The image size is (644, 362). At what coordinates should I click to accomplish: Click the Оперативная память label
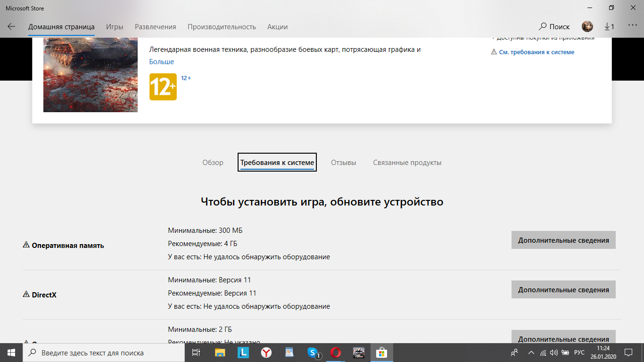[x=68, y=246]
